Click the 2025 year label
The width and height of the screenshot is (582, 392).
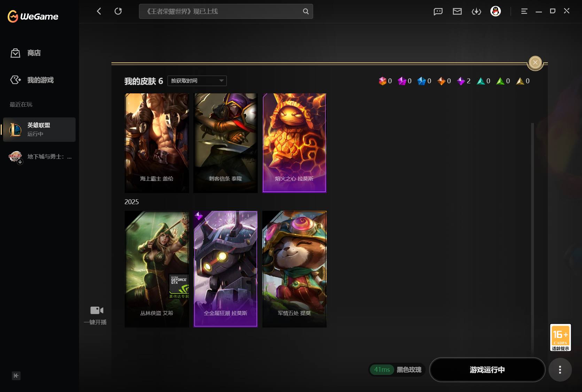(132, 202)
